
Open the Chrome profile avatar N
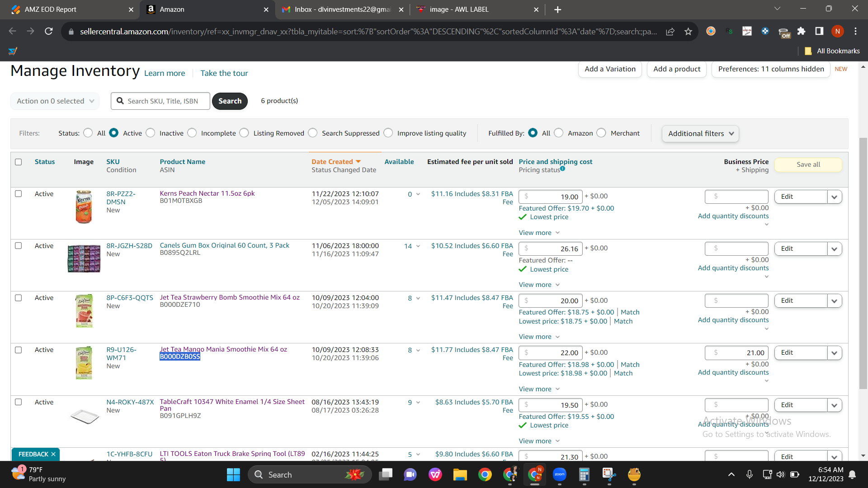(x=837, y=31)
